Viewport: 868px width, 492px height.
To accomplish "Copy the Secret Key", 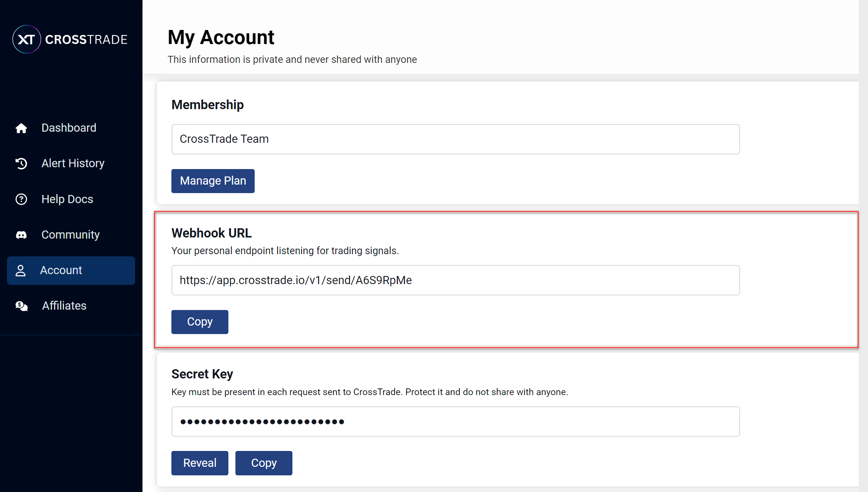I will tap(264, 463).
